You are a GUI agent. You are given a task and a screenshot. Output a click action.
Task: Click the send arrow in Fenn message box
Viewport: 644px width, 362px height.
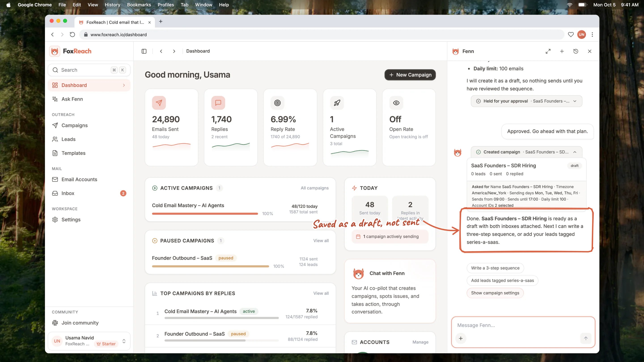[x=586, y=338]
